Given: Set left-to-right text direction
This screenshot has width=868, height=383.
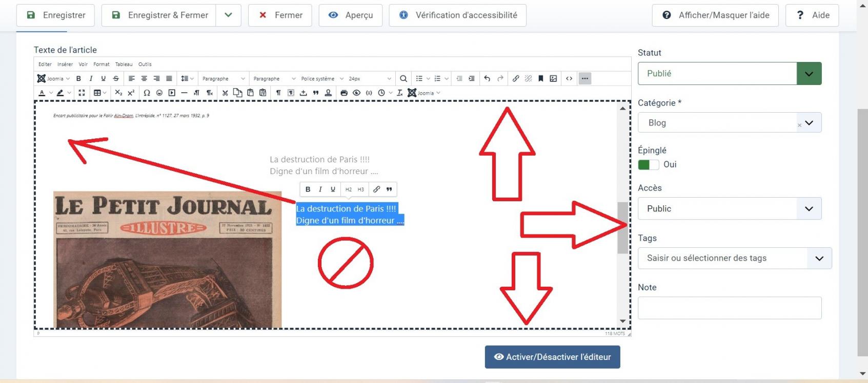Looking at the screenshot, I should (x=196, y=93).
